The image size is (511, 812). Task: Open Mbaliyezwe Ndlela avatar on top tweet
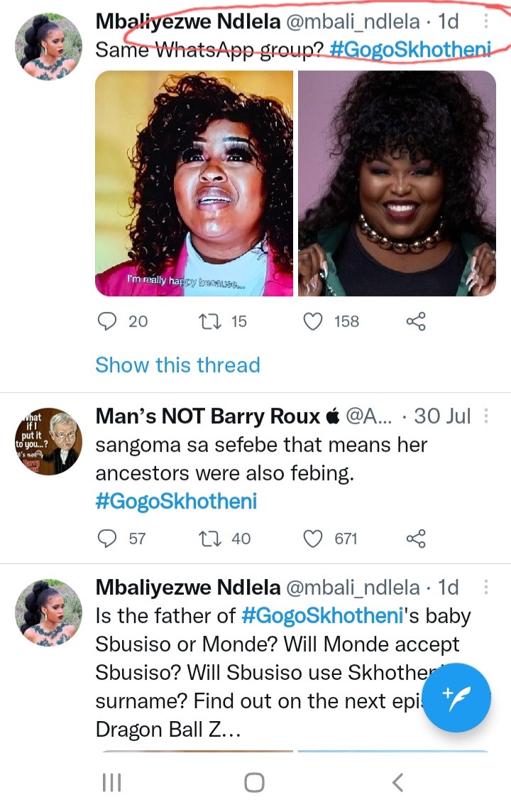48,47
